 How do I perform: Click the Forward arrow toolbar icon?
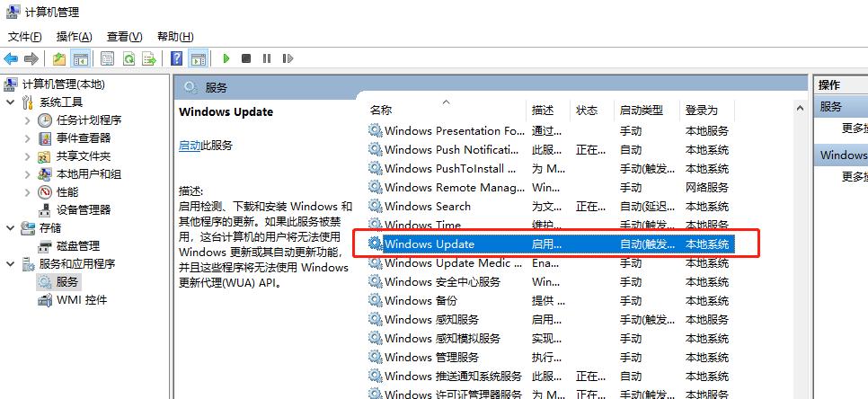tap(31, 58)
